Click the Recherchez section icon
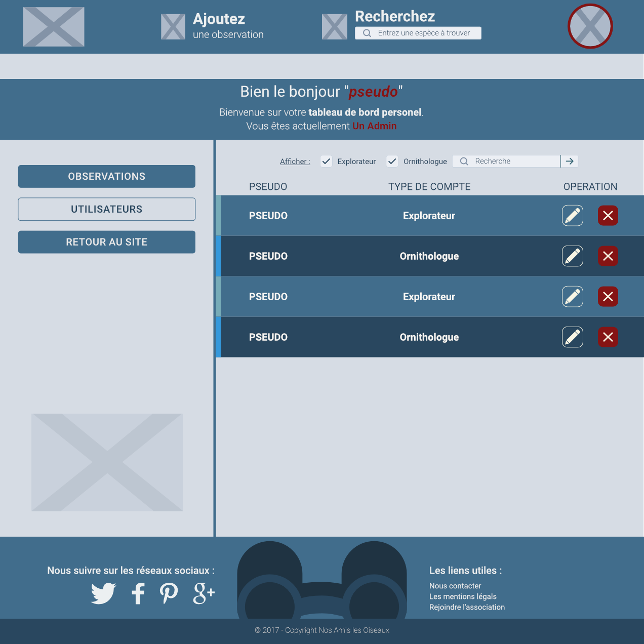644x644 pixels. 335,26
